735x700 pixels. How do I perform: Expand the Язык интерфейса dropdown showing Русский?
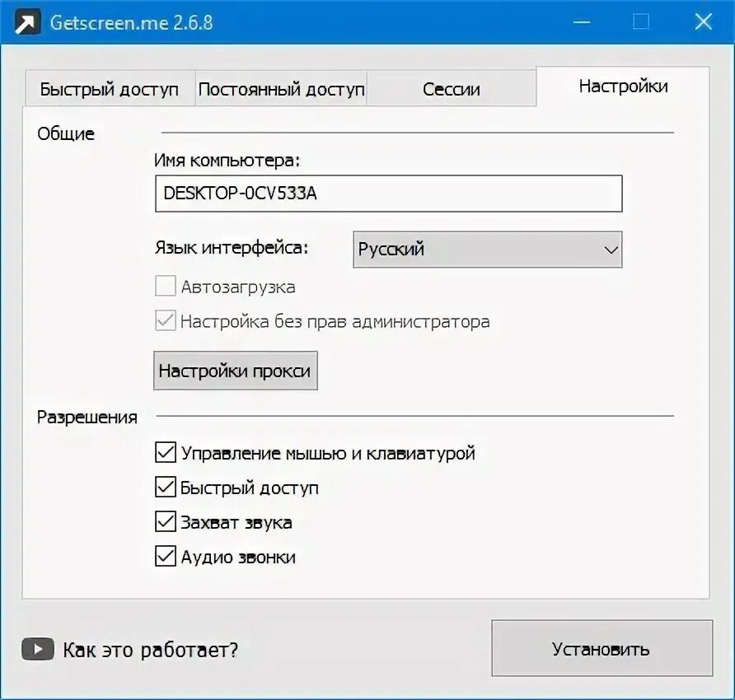[488, 250]
